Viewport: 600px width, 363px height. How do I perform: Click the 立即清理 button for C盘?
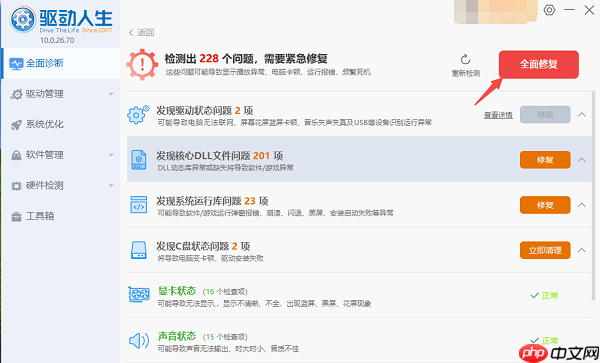click(545, 250)
